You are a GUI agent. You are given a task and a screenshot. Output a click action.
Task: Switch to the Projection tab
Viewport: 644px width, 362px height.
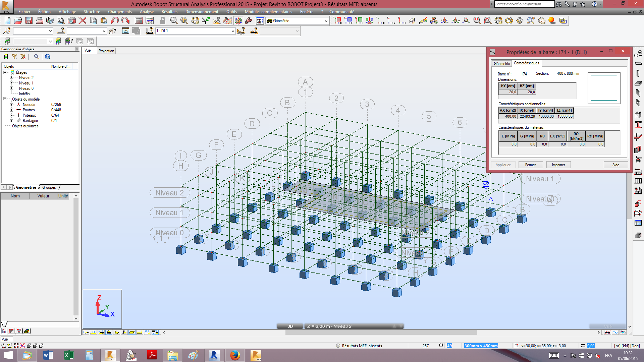coord(106,51)
